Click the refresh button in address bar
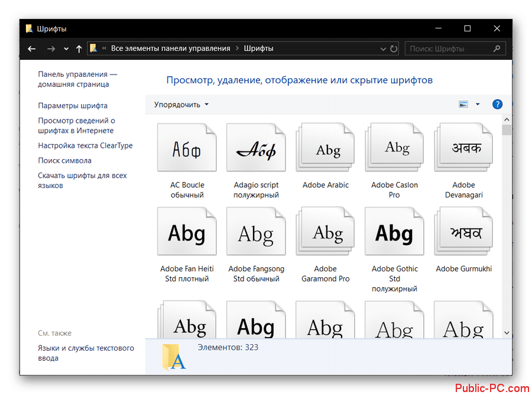Image resolution: width=532 pixels, height=395 pixels. (x=394, y=48)
